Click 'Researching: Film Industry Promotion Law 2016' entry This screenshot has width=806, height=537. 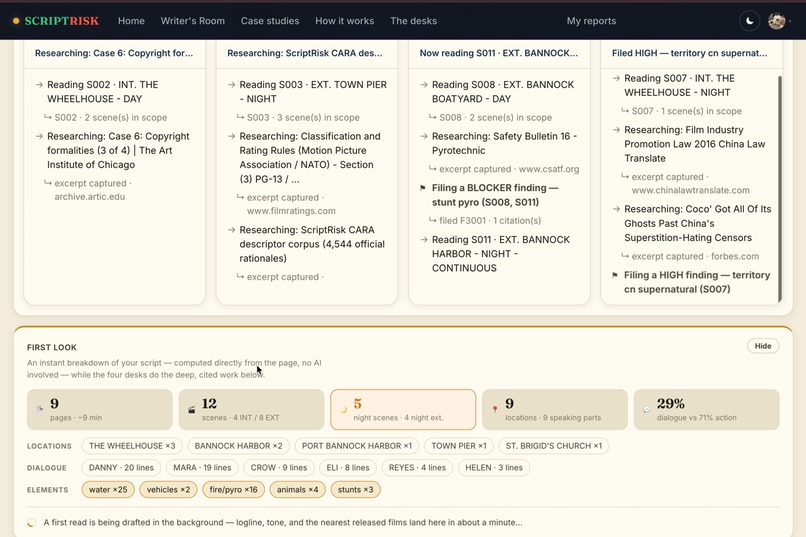tap(694, 144)
